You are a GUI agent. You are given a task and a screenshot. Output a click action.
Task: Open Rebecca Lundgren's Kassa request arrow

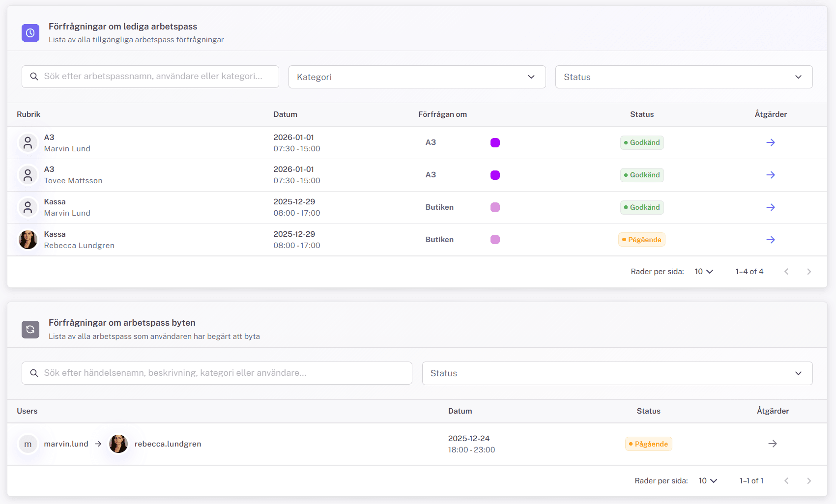click(x=770, y=240)
